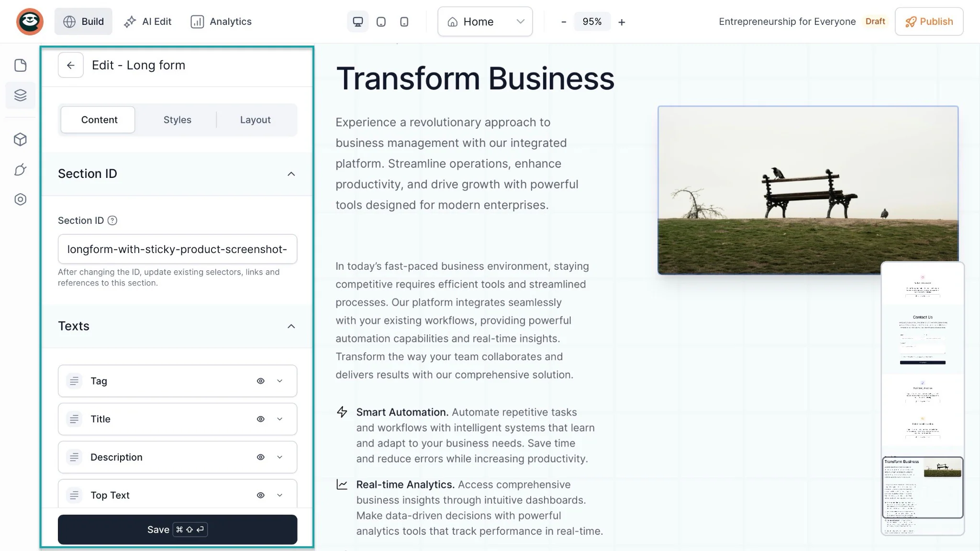Click the Edit - Long form title

click(x=138, y=65)
